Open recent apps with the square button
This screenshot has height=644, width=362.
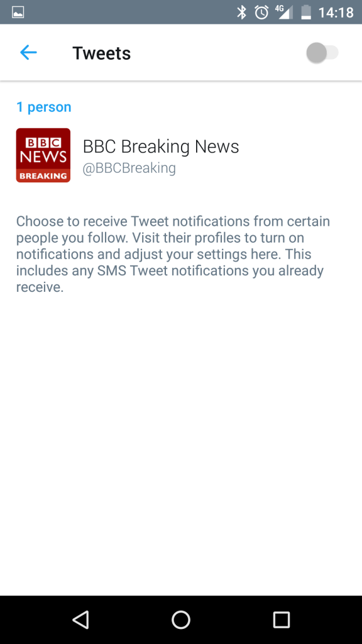(282, 619)
